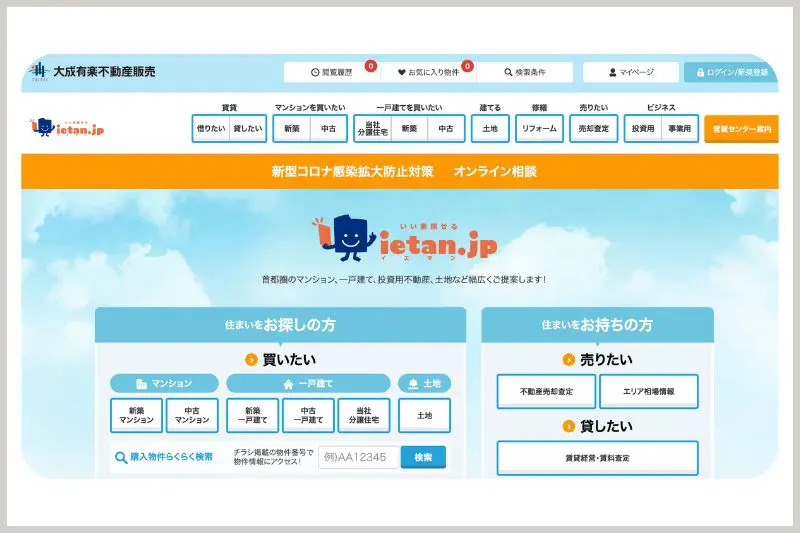
Task: Click the clock icon for 閲覧履歴
Action: (x=315, y=72)
